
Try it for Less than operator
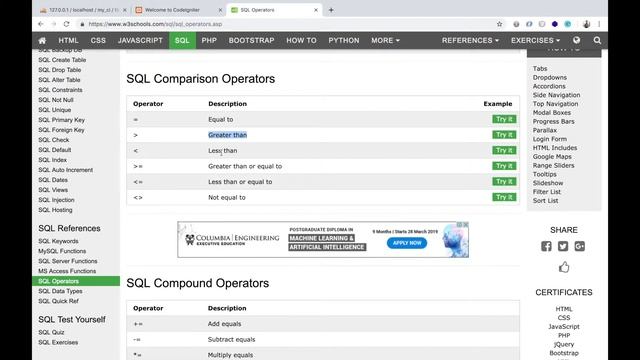tap(504, 150)
